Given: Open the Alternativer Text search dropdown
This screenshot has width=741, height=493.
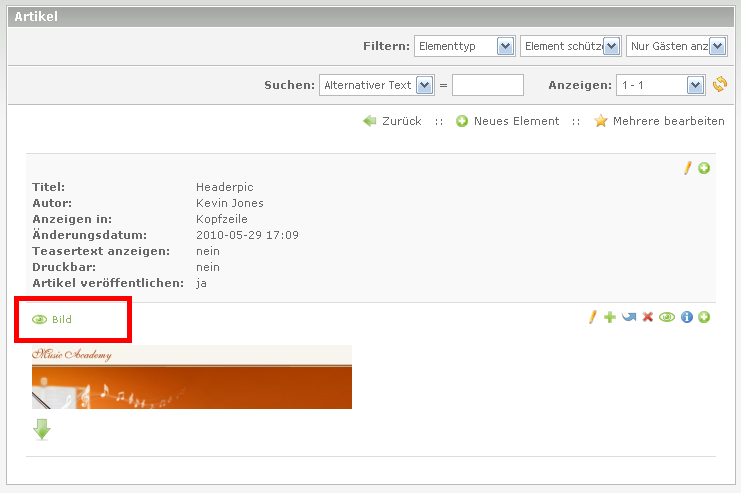Looking at the screenshot, I should 376,85.
